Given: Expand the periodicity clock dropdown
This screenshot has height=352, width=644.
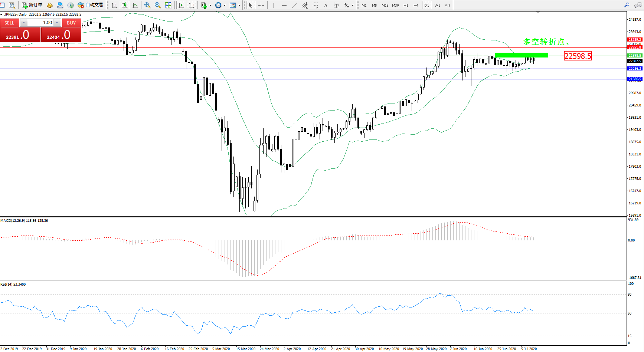Looking at the screenshot, I should coord(225,5).
